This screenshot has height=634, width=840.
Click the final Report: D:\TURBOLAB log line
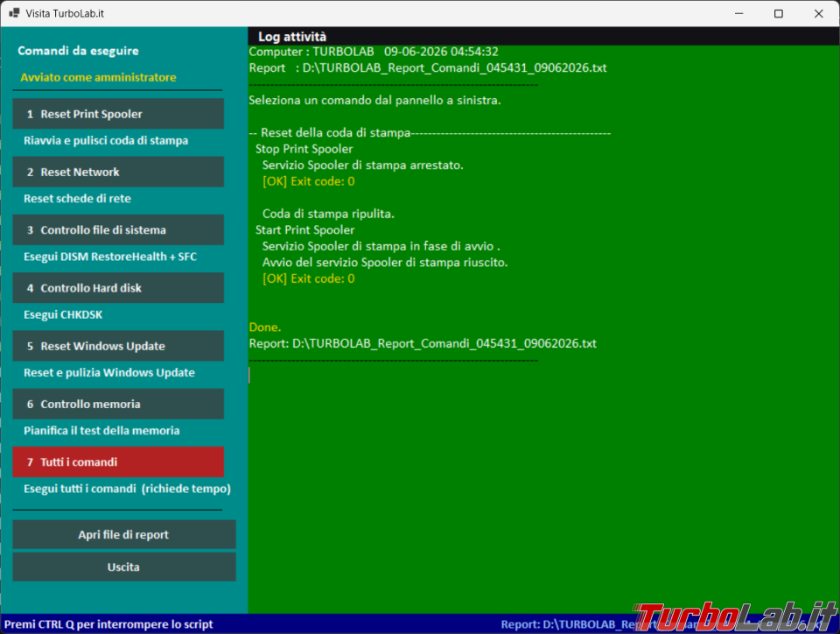point(423,343)
